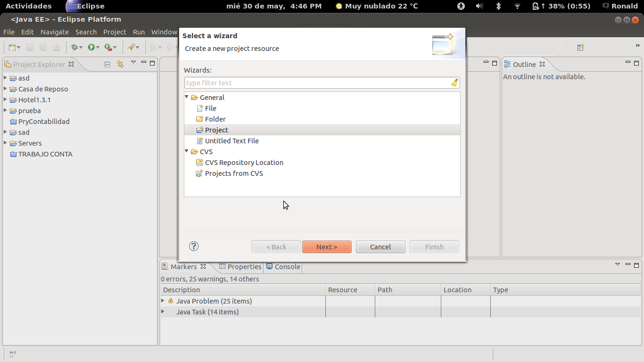Close the Outline view tab
644x362 pixels.
click(x=542, y=64)
